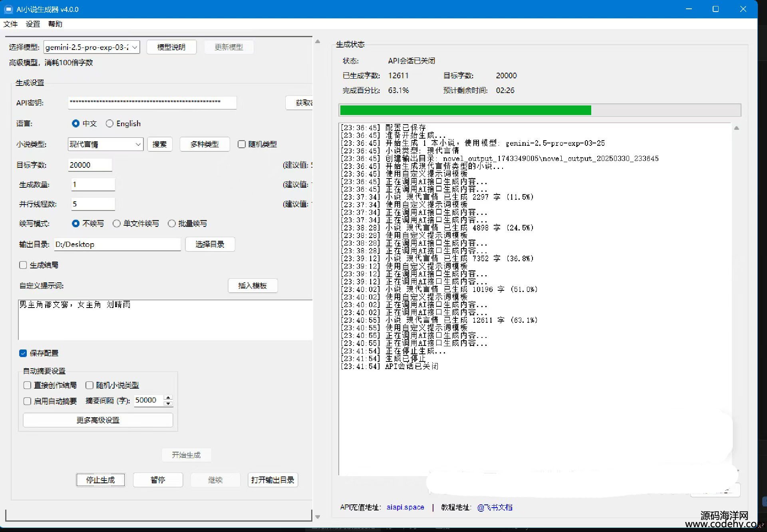Increase 摘要间隔 with the up arrow
The width and height of the screenshot is (767, 532).
[x=168, y=397]
